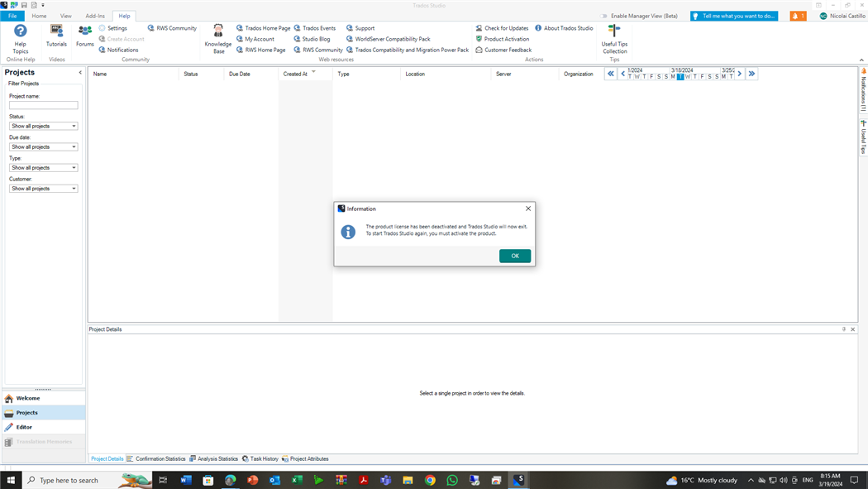
Task: Switch to the Editor view
Action: click(x=24, y=427)
